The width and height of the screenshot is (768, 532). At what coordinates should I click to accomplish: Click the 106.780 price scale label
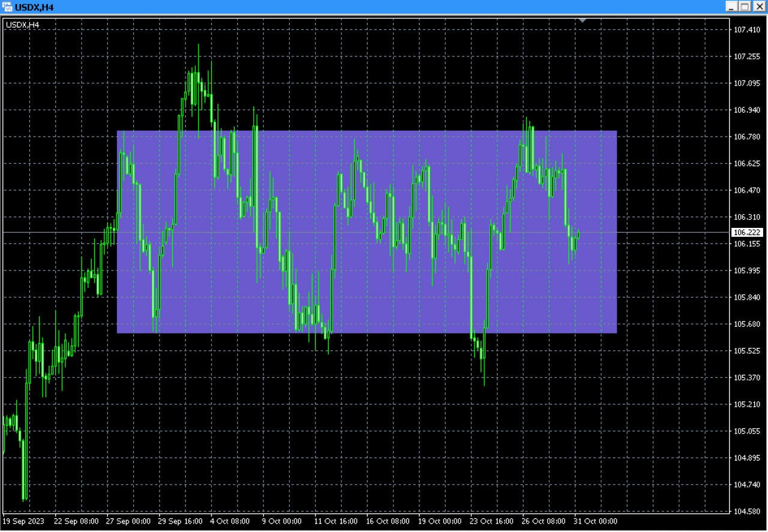pos(747,137)
